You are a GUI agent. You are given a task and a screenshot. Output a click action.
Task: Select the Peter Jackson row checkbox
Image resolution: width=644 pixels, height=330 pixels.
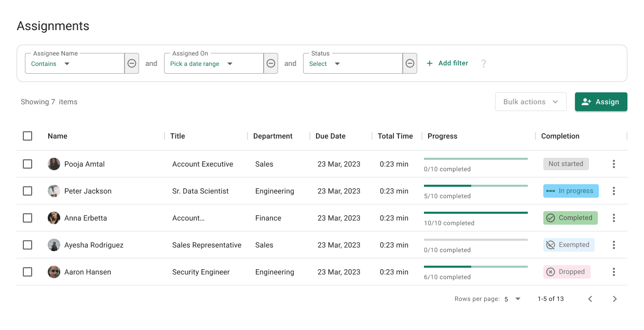pyautogui.click(x=28, y=191)
